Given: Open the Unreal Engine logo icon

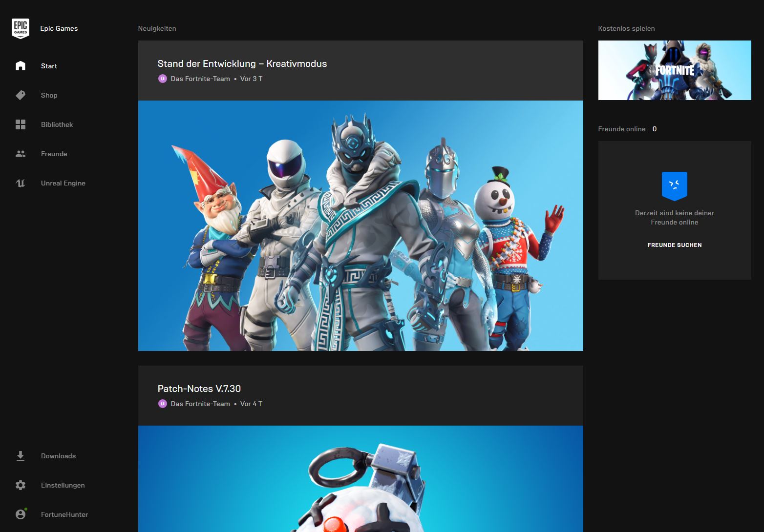Looking at the screenshot, I should (21, 183).
